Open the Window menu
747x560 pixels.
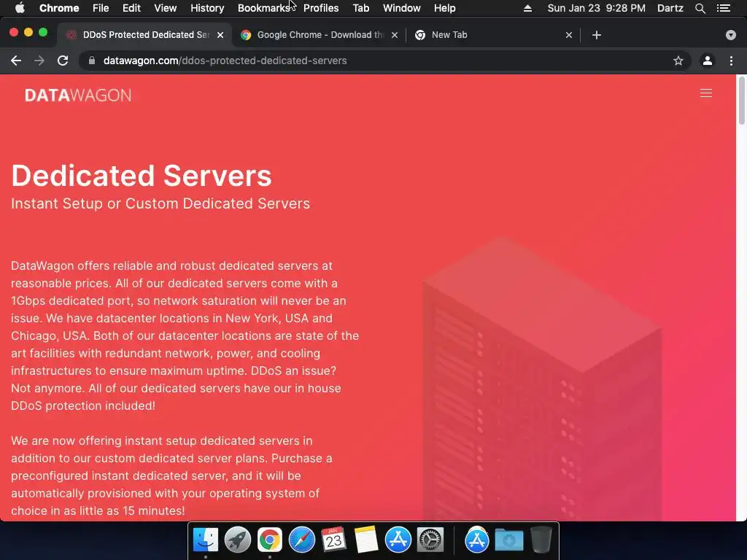click(x=402, y=8)
